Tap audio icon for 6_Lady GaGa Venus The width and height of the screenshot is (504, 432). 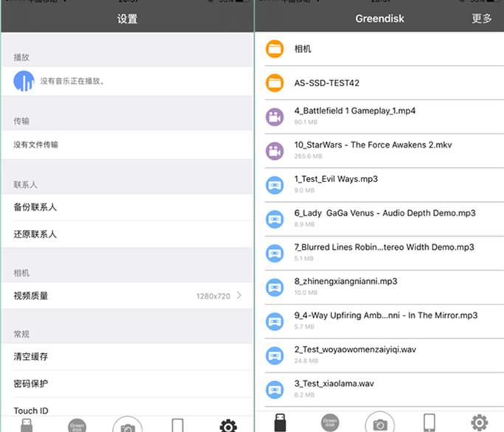click(275, 219)
